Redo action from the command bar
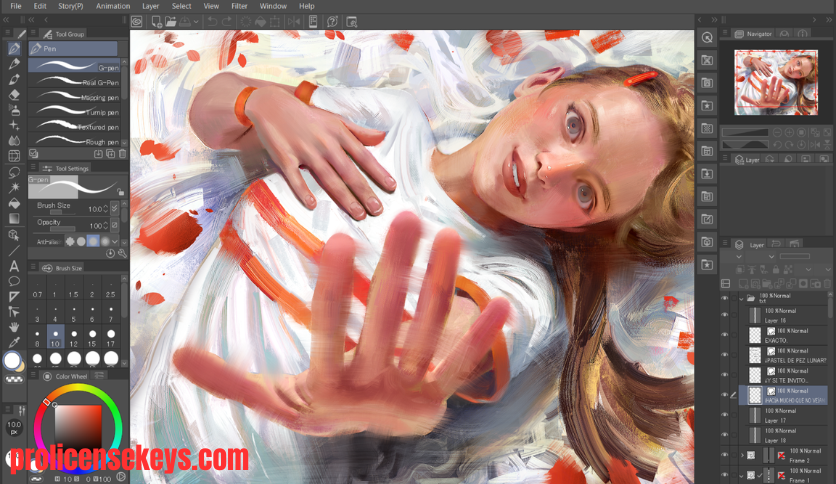This screenshot has width=836, height=484. (x=227, y=21)
